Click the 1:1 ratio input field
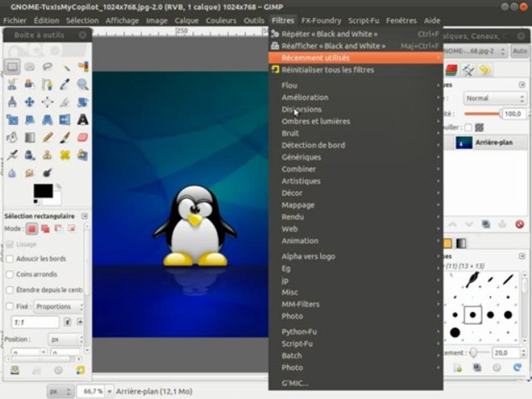The height and width of the screenshot is (399, 532). (x=35, y=322)
